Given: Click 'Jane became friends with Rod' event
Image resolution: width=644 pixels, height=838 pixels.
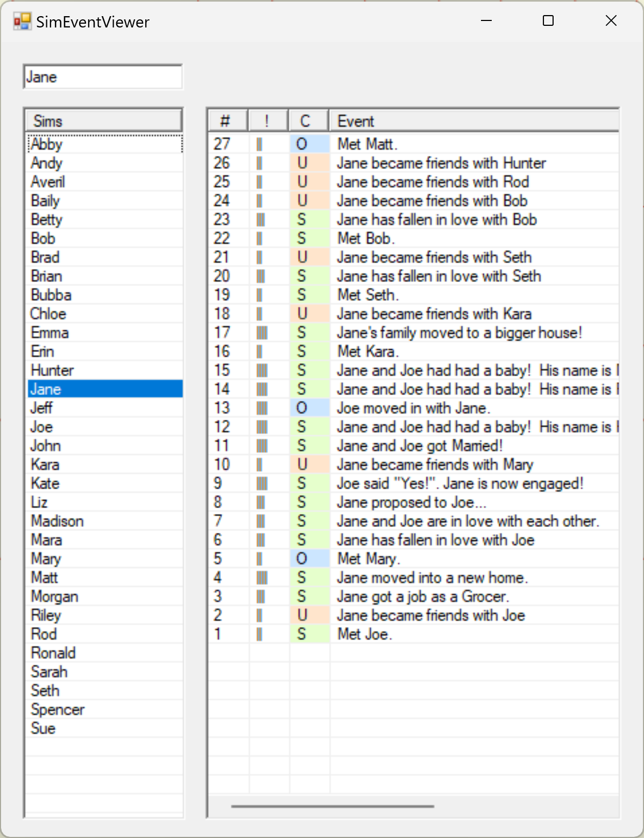Looking at the screenshot, I should pyautogui.click(x=414, y=181).
